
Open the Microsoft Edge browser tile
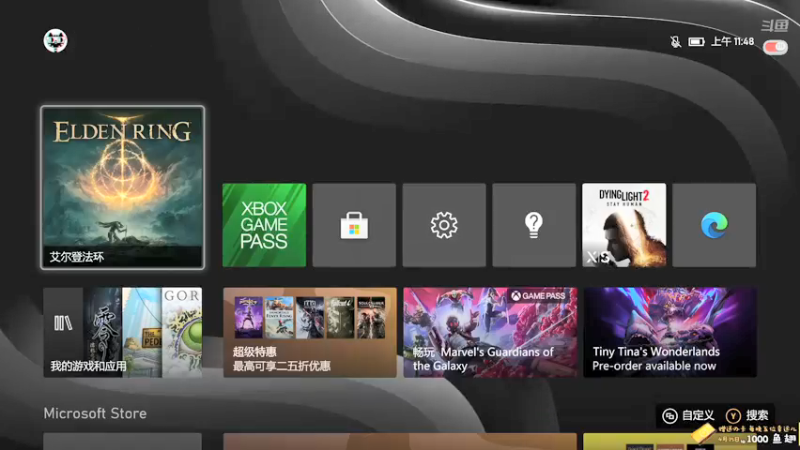pyautogui.click(x=714, y=225)
